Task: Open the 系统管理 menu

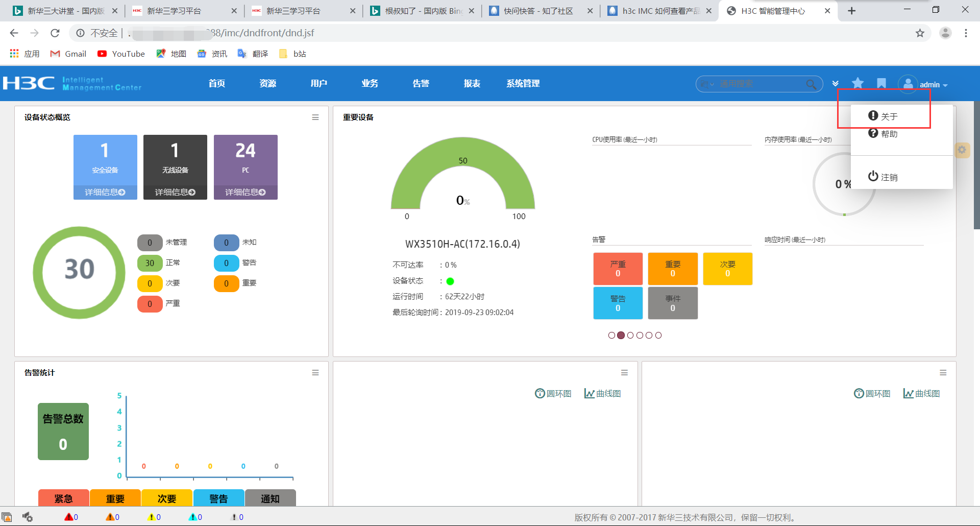Action: click(523, 83)
